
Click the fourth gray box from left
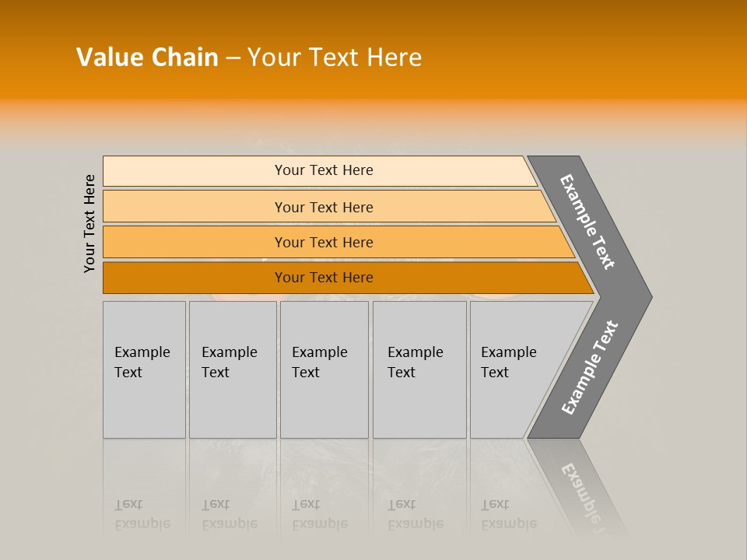pyautogui.click(x=419, y=369)
